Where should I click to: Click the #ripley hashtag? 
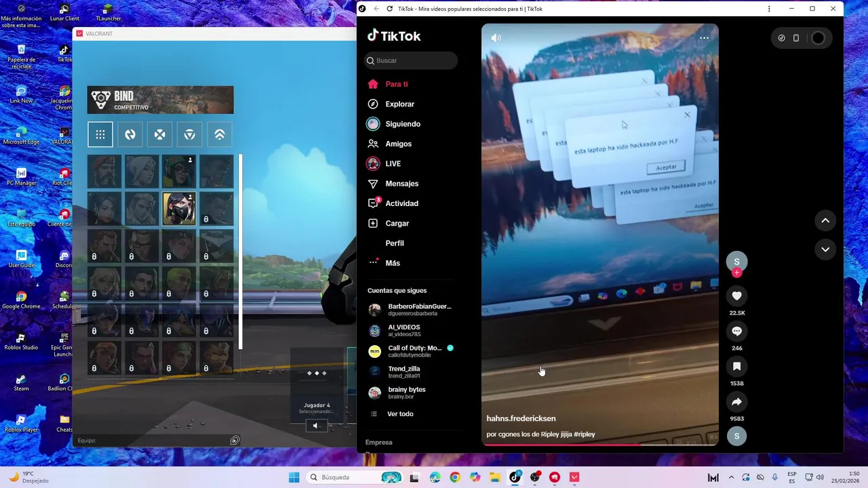pyautogui.click(x=584, y=434)
